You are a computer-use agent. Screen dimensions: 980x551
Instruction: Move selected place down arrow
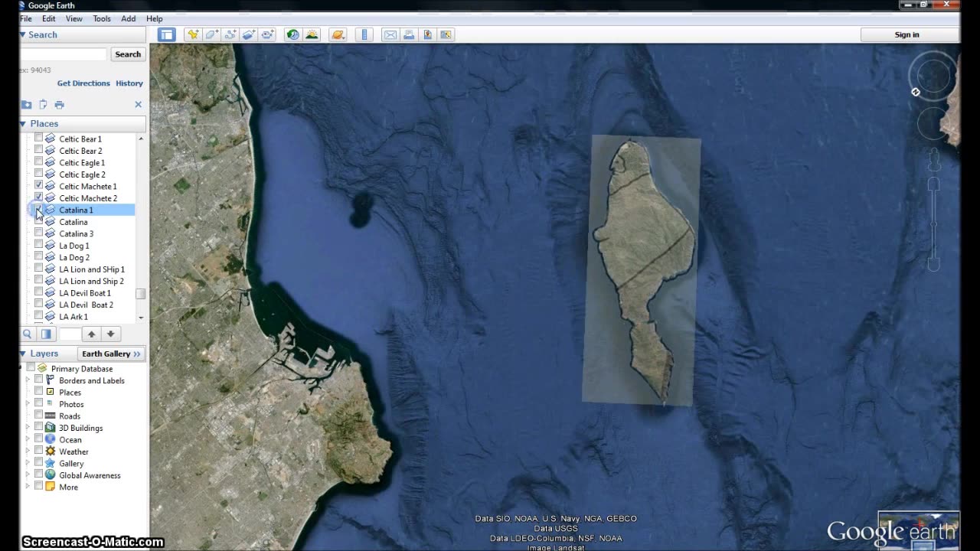pyautogui.click(x=110, y=334)
